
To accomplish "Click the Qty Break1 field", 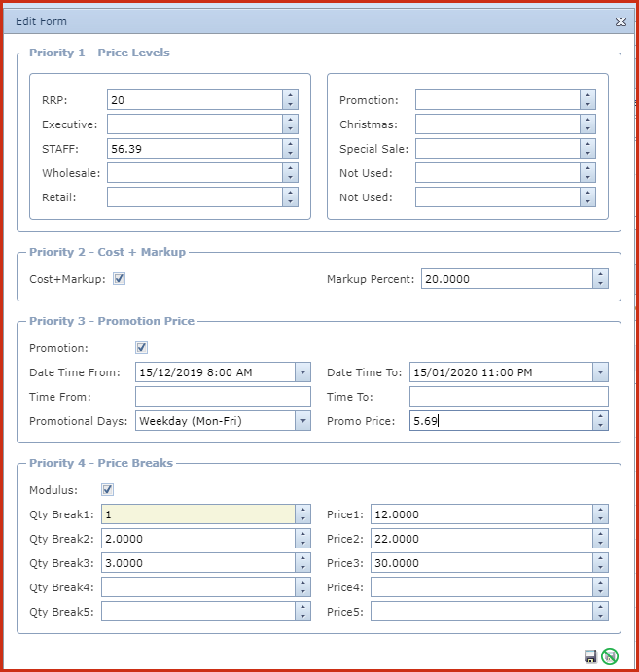I will 198,514.
